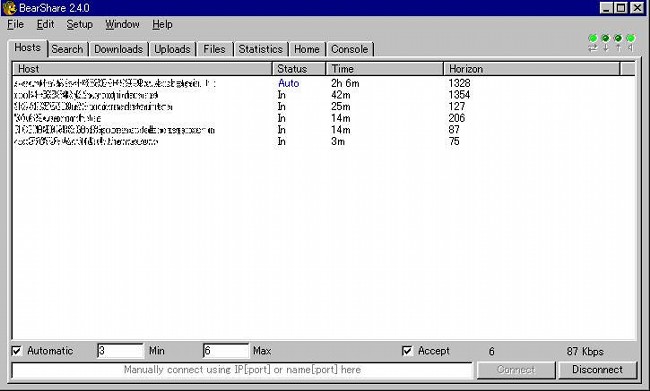Click the connection count 6 beside Accept
This screenshot has height=391, width=650.
pos(491,351)
